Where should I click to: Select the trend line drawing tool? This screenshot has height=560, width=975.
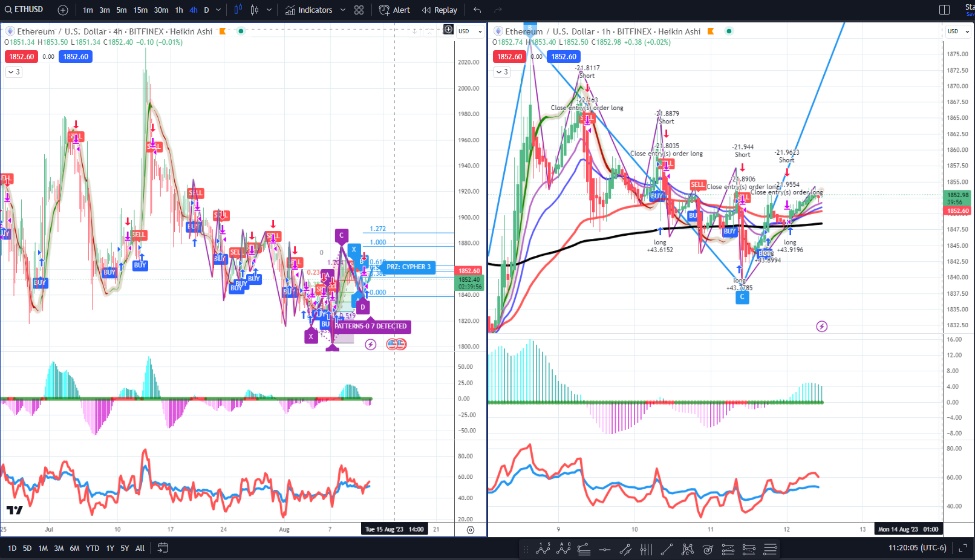click(667, 549)
